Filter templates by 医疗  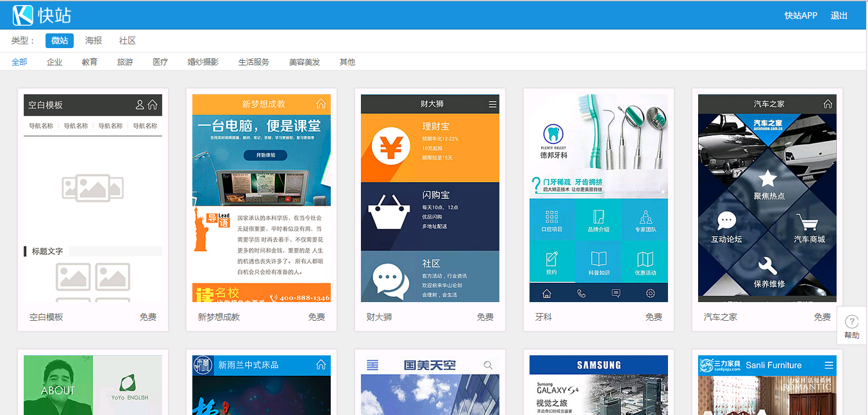pos(160,62)
